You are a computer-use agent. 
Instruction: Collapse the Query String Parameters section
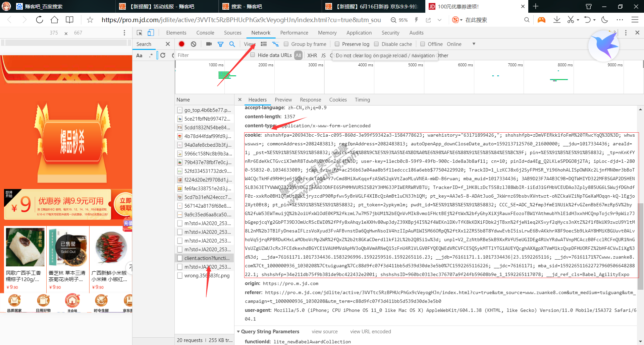coord(238,332)
